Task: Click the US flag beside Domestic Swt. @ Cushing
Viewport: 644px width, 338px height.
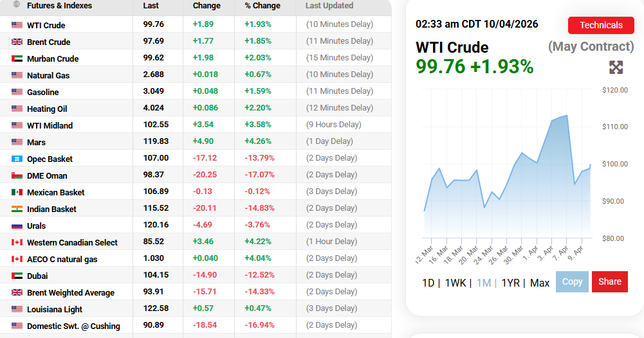Action: click(17, 326)
